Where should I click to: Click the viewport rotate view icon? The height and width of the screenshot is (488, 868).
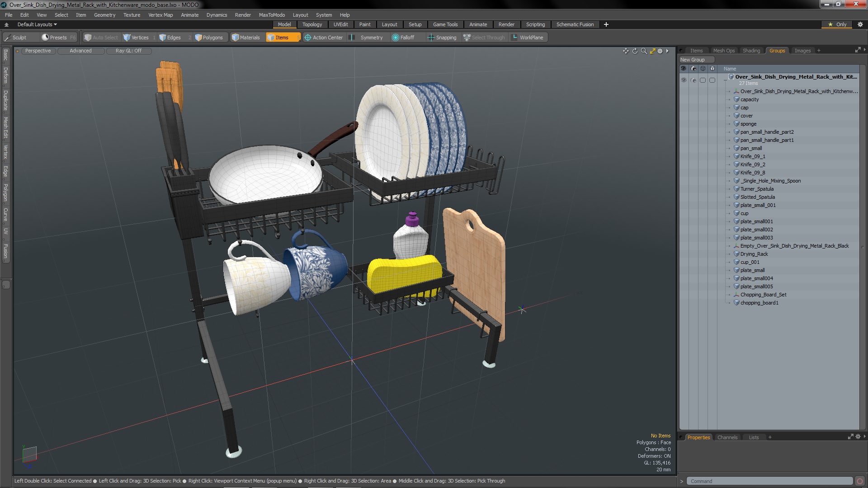635,51
